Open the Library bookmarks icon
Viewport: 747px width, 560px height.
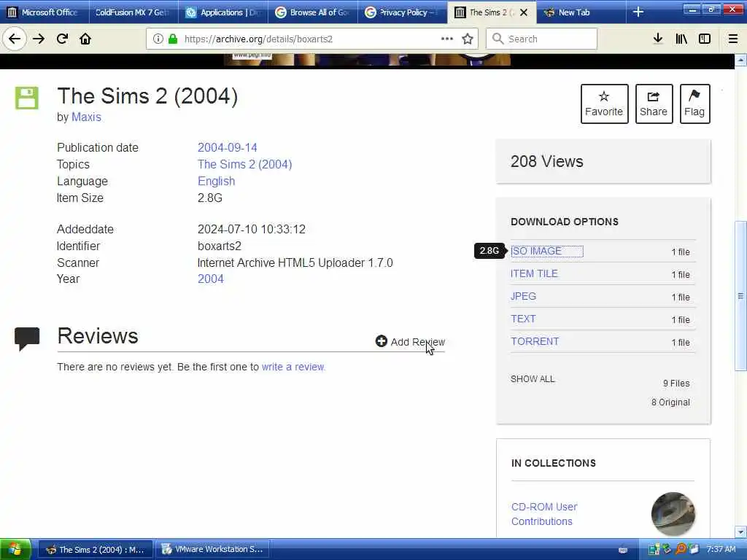coord(681,39)
